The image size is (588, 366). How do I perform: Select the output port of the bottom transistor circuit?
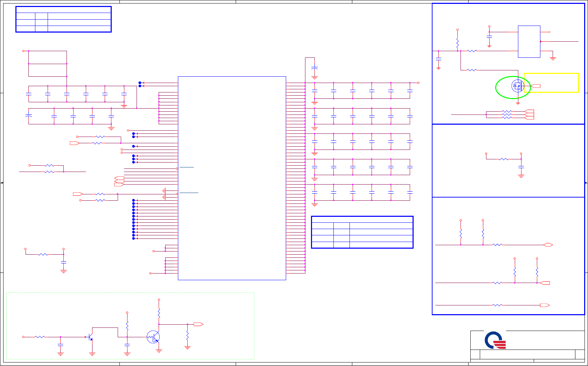coord(198,324)
